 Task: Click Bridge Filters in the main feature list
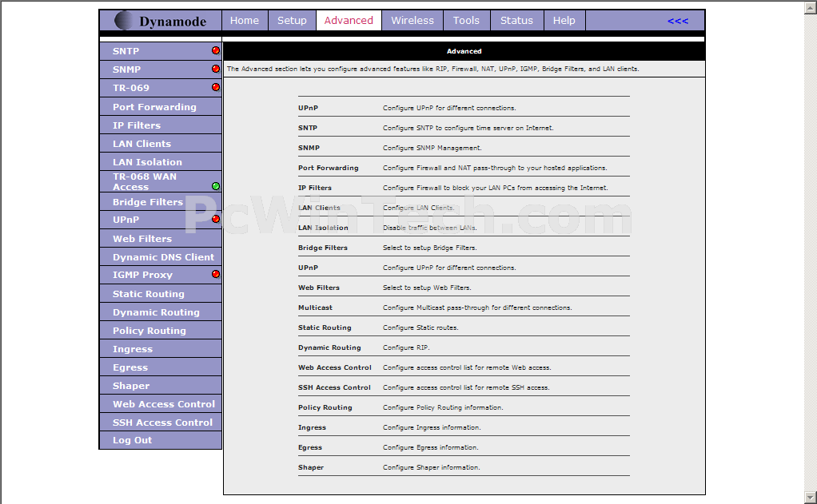pos(322,248)
